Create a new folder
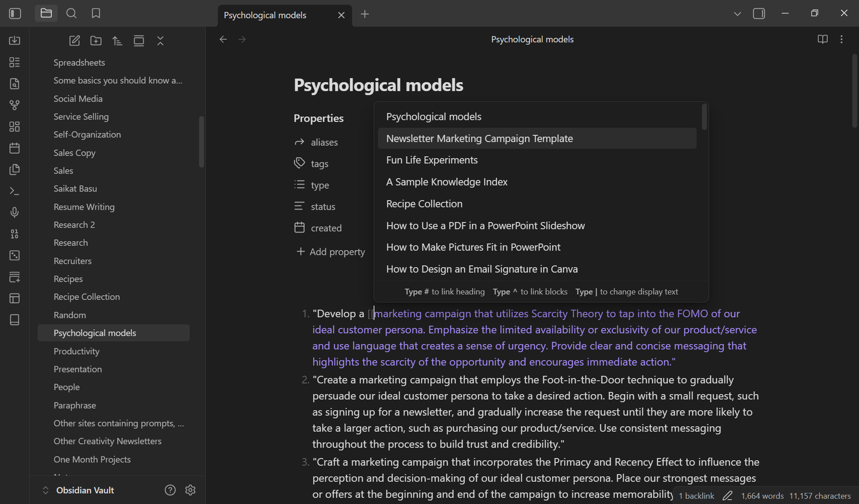This screenshot has width=859, height=504. click(x=96, y=41)
